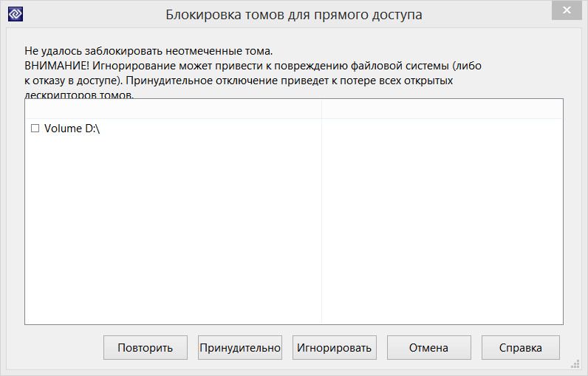This screenshot has height=376, width=588.
Task: Click the second column header of the volume list
Action: [442, 109]
